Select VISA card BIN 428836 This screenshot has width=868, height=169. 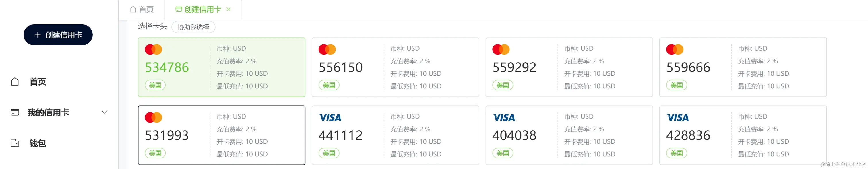pos(743,135)
